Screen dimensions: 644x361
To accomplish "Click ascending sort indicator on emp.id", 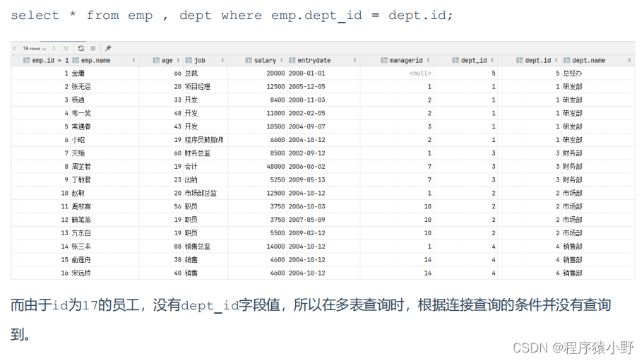I will (x=59, y=61).
